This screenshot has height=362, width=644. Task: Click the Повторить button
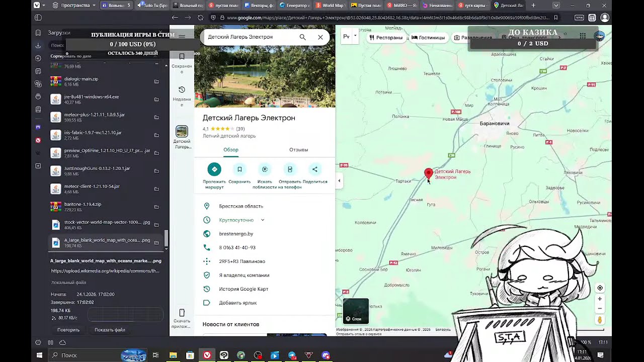tap(68, 330)
